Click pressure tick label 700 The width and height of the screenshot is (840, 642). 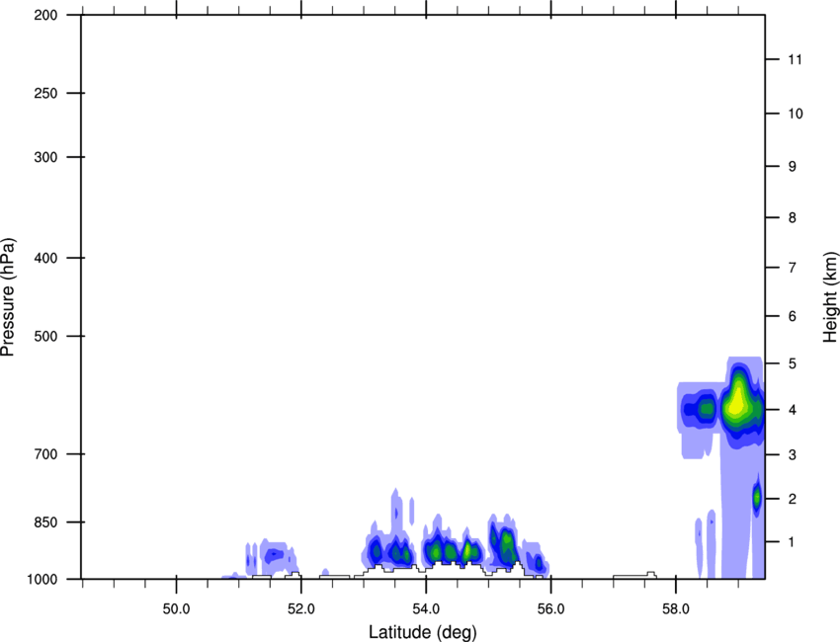click(x=45, y=454)
